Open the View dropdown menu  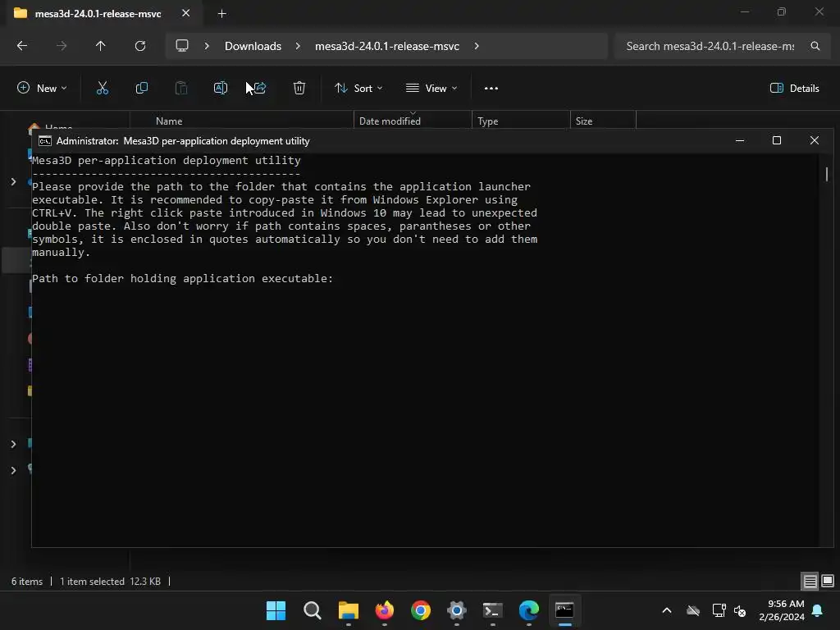tap(431, 89)
